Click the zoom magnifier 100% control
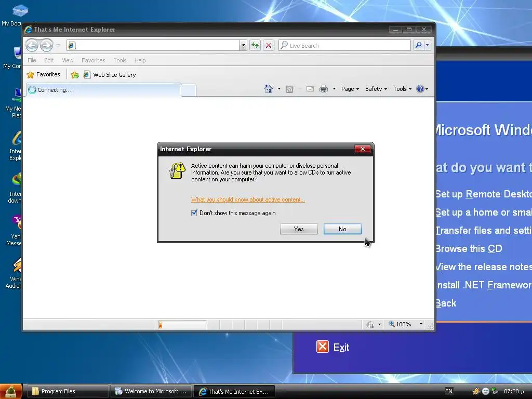 (400, 324)
